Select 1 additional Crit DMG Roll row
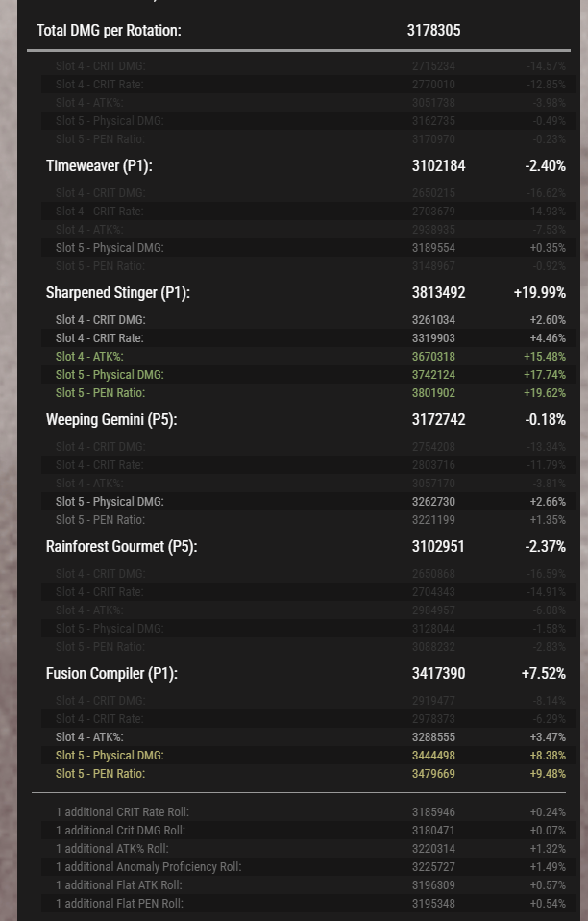Viewport: 588px width, 921px height. (x=308, y=831)
